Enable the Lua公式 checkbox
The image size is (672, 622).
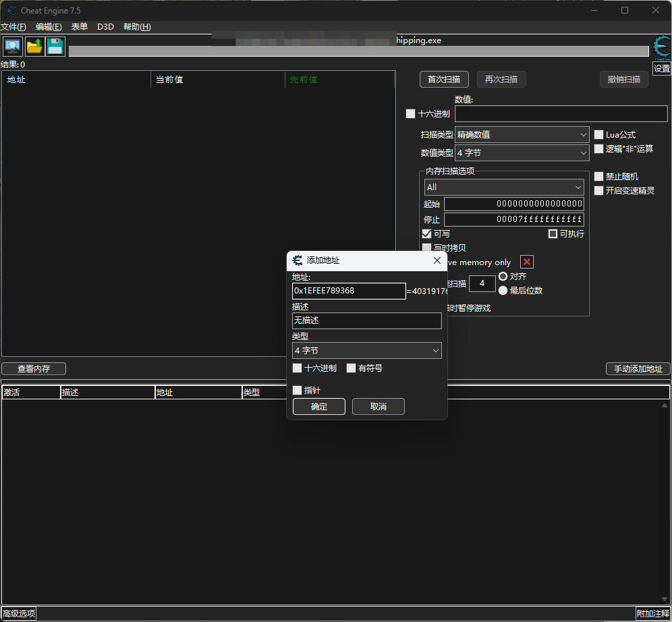click(x=598, y=134)
